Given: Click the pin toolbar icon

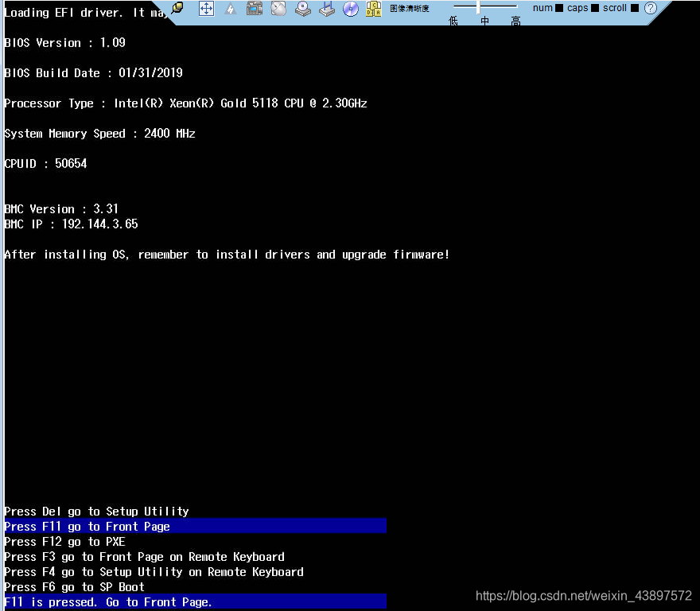Looking at the screenshot, I should (177, 8).
